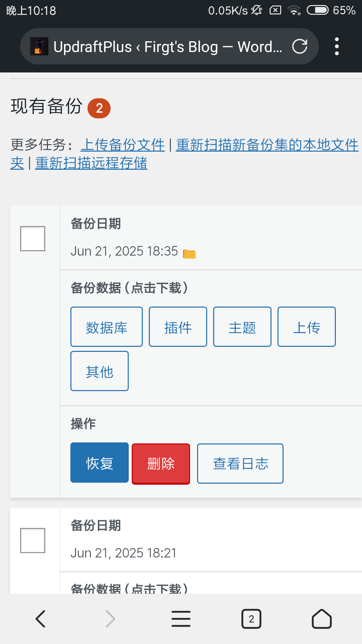
Task: Open the browser three-dot overflow menu
Action: tap(337, 46)
